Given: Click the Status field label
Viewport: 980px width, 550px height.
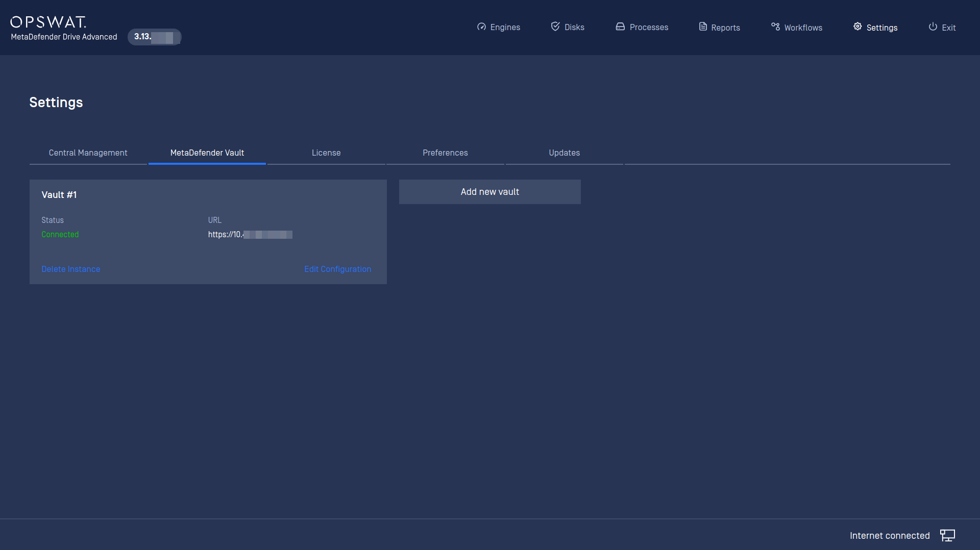Looking at the screenshot, I should 53,220.
